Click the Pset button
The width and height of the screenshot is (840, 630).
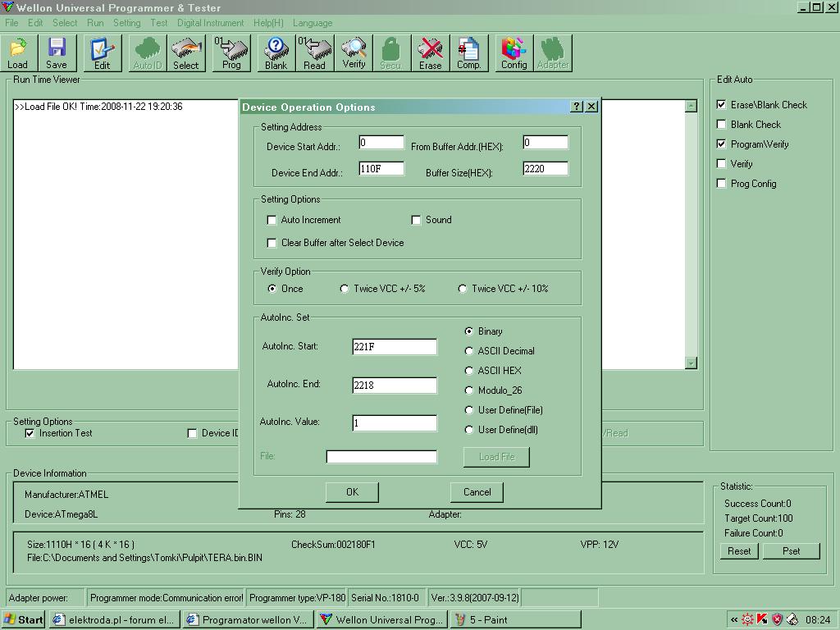tap(792, 551)
